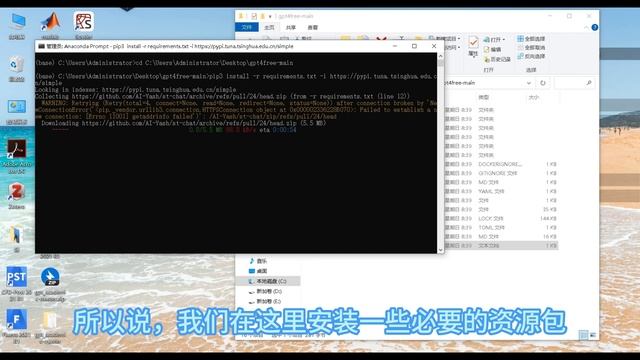Click the Size (大小) column header
Screen dimensions: 640x360
[534, 97]
